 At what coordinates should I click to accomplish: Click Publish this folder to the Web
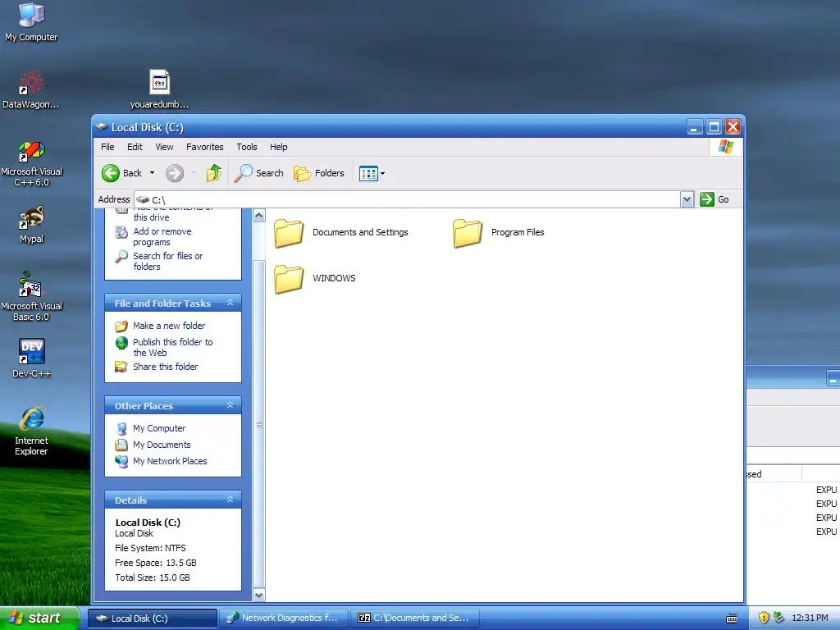(x=172, y=347)
